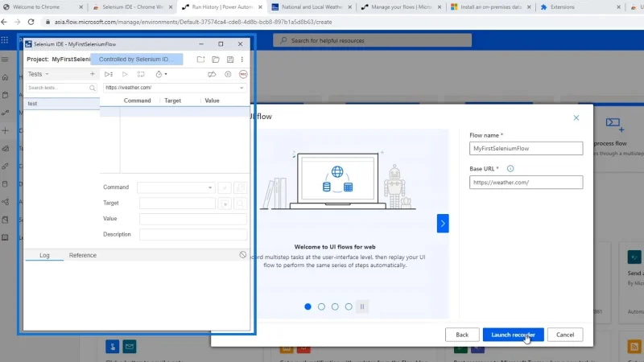The height and width of the screenshot is (362, 644).
Task: Open Create plus in Power Automate sidebar
Action: (x=5, y=130)
